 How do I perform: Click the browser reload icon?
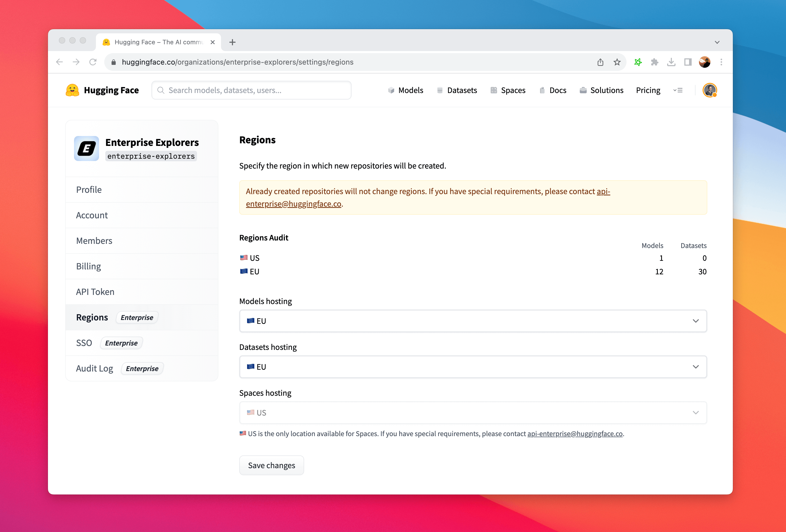(93, 62)
